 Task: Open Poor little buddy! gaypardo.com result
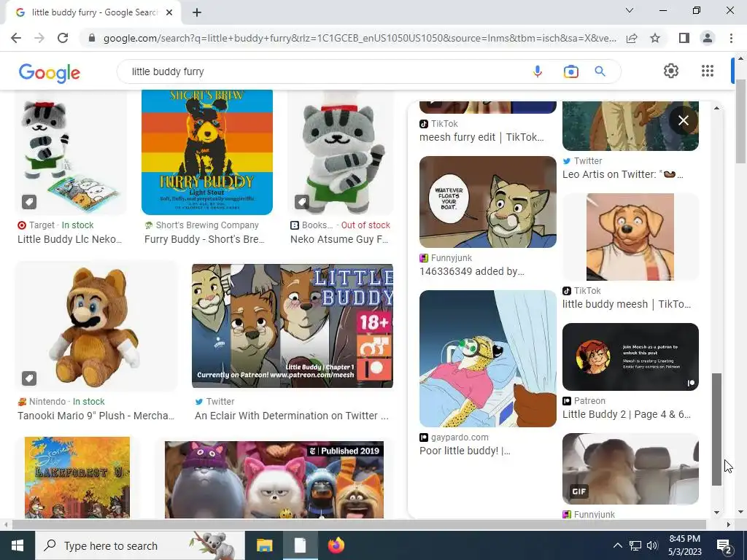(x=465, y=451)
